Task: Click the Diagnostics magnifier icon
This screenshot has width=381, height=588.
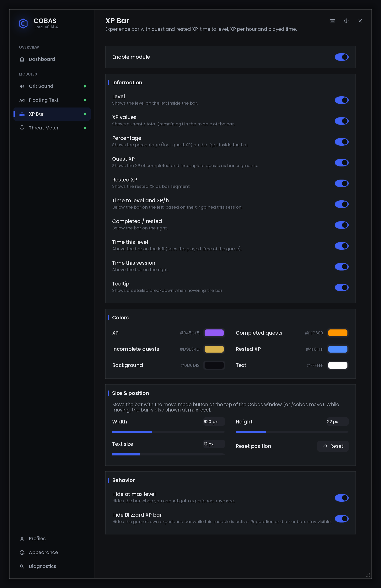Action: 22,566
